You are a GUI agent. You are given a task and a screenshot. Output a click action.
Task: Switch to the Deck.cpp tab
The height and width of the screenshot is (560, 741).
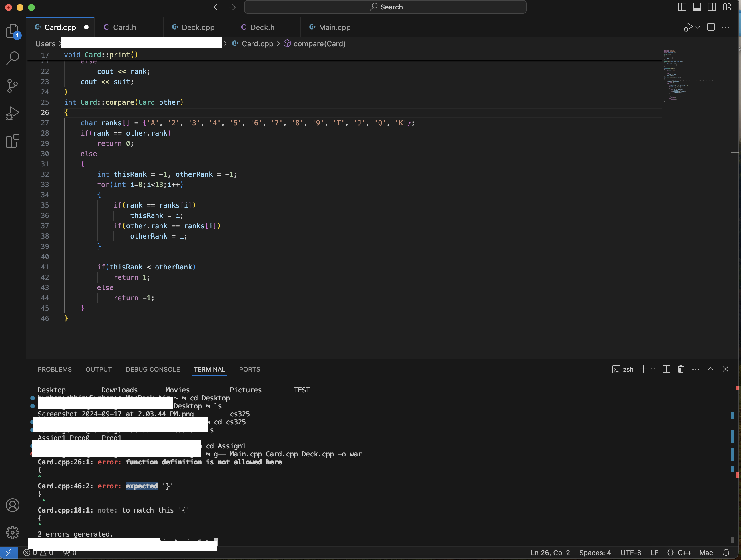[198, 27]
